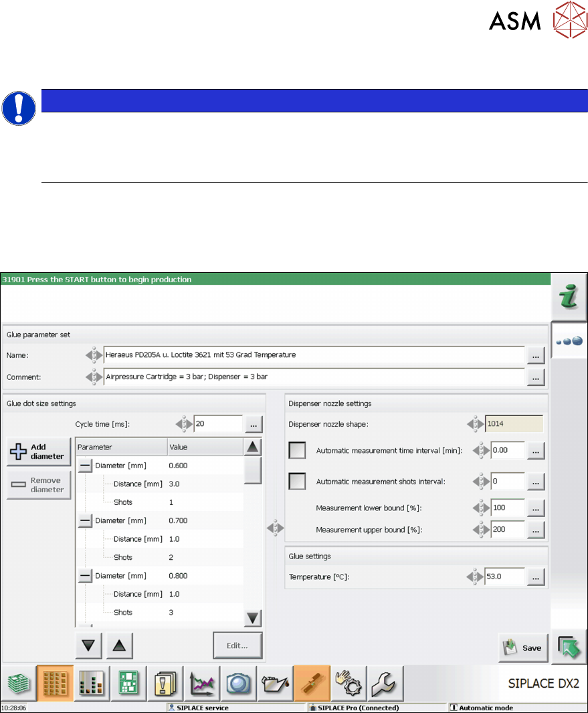Click the Edit... button
This screenshot has height=713, width=588.
click(x=237, y=645)
